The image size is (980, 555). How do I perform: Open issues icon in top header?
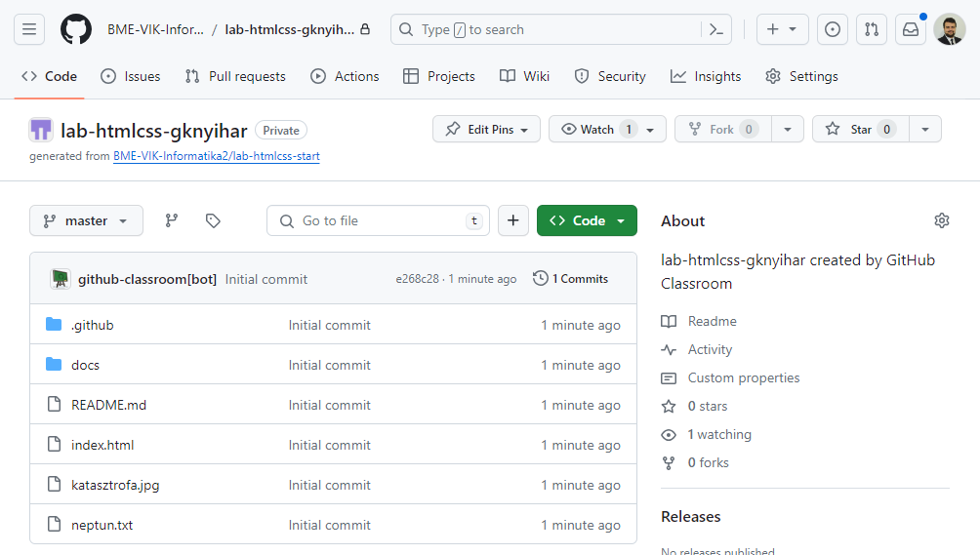point(832,29)
